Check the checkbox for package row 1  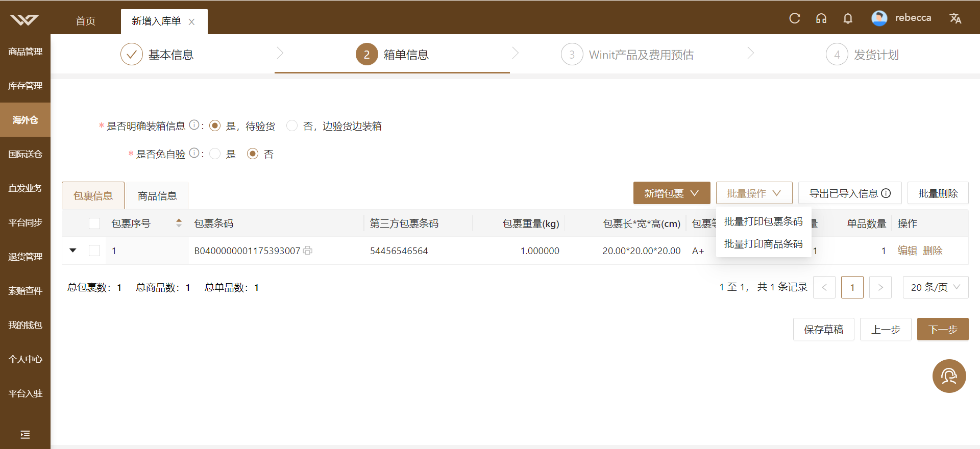pyautogui.click(x=94, y=251)
